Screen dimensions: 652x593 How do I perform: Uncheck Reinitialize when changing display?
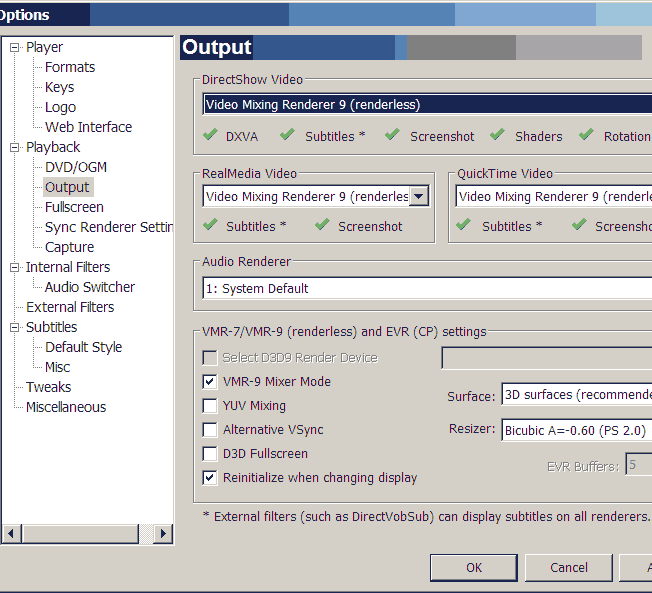point(210,478)
